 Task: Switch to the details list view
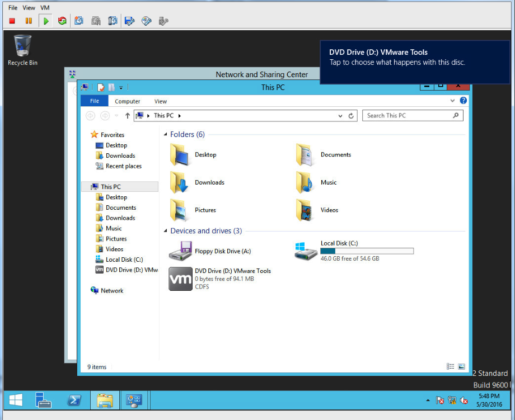[451, 367]
